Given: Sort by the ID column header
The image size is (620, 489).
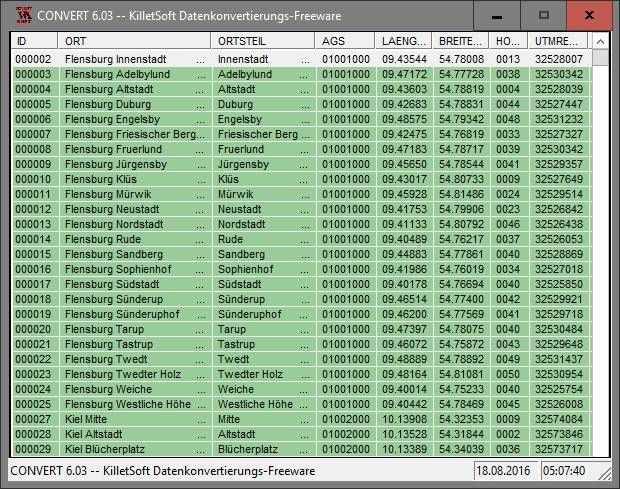Looking at the screenshot, I should (x=34, y=41).
